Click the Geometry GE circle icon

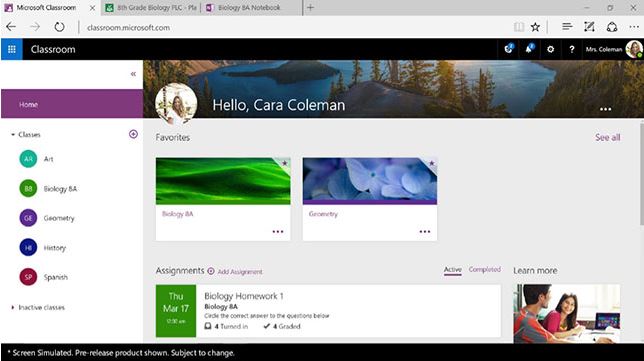tap(28, 218)
